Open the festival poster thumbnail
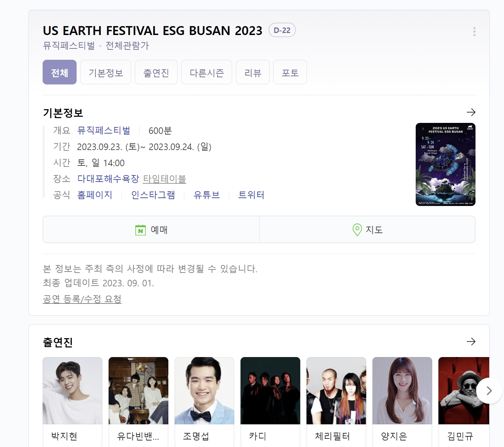 (446, 164)
